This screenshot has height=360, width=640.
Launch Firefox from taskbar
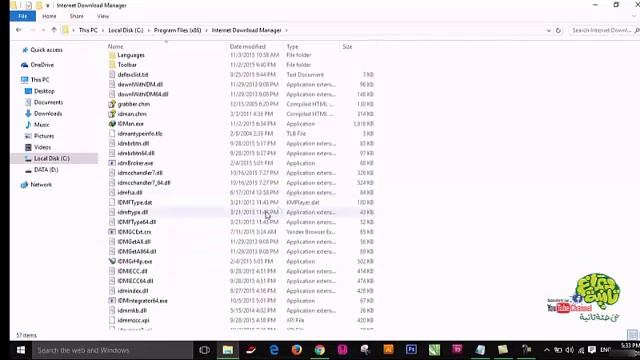[x=297, y=350]
